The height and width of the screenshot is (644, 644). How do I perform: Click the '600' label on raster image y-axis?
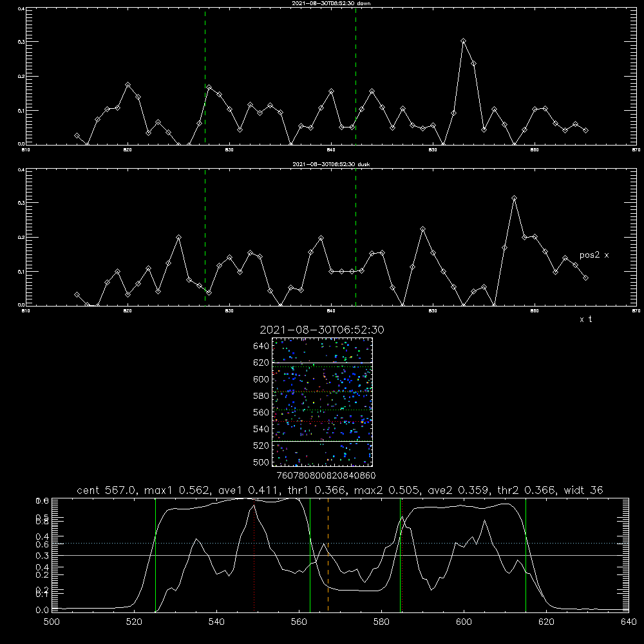click(x=261, y=379)
